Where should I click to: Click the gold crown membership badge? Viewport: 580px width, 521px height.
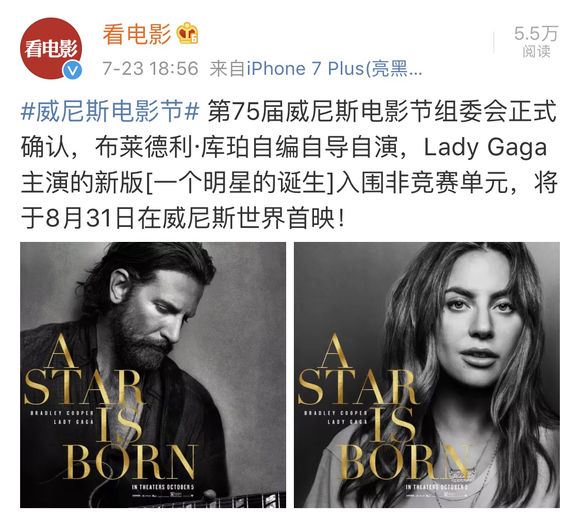[x=187, y=34]
